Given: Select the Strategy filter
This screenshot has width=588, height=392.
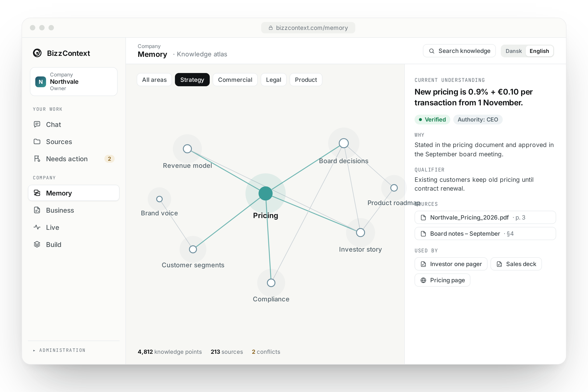Looking at the screenshot, I should [x=192, y=80].
